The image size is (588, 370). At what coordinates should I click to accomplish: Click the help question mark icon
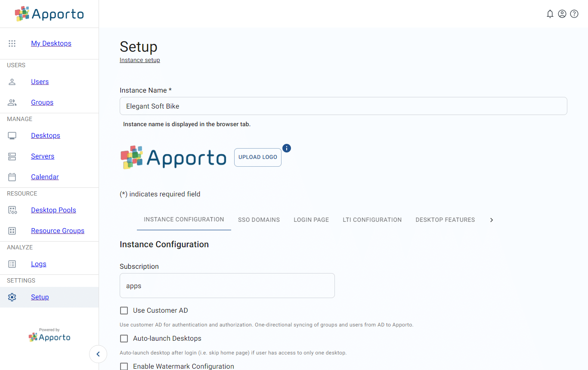(x=574, y=14)
